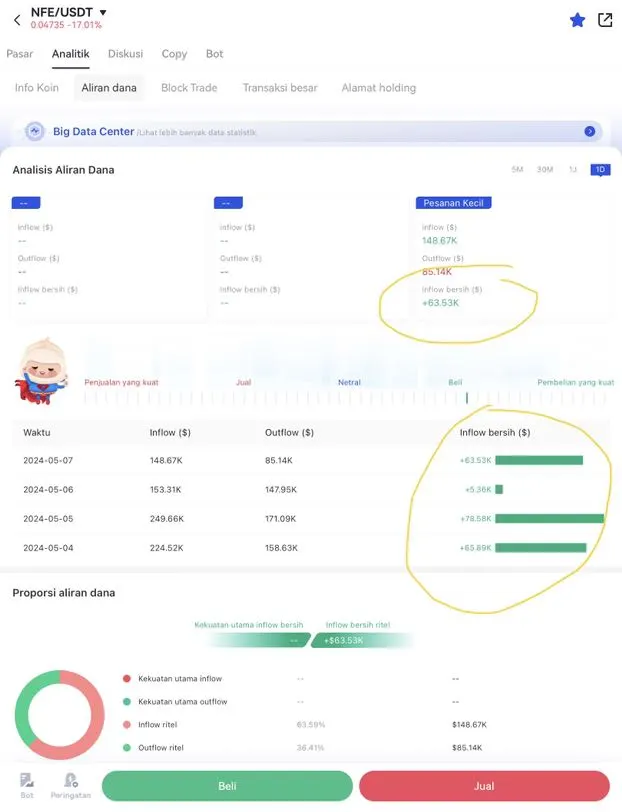Select the 2024-05-06 row date
Image resolution: width=622 pixels, height=812 pixels.
[x=48, y=489]
